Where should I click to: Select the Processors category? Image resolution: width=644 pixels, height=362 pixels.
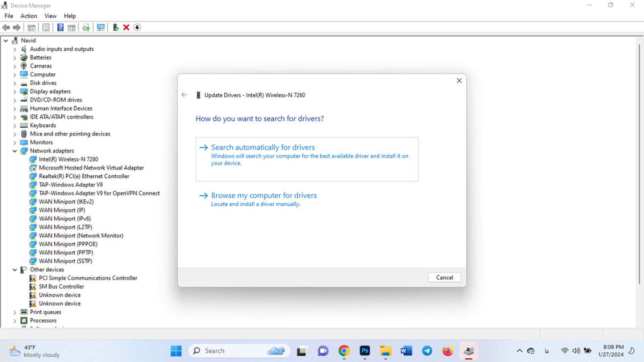43,320
